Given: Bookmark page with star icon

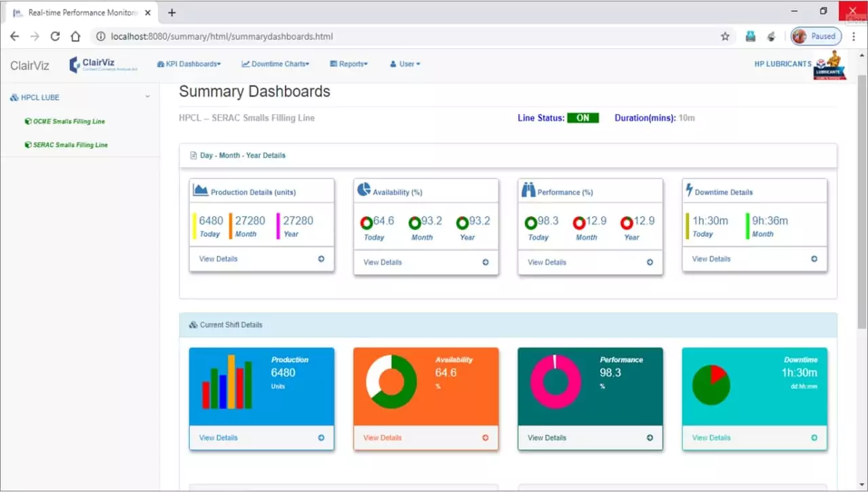Looking at the screenshot, I should [725, 37].
